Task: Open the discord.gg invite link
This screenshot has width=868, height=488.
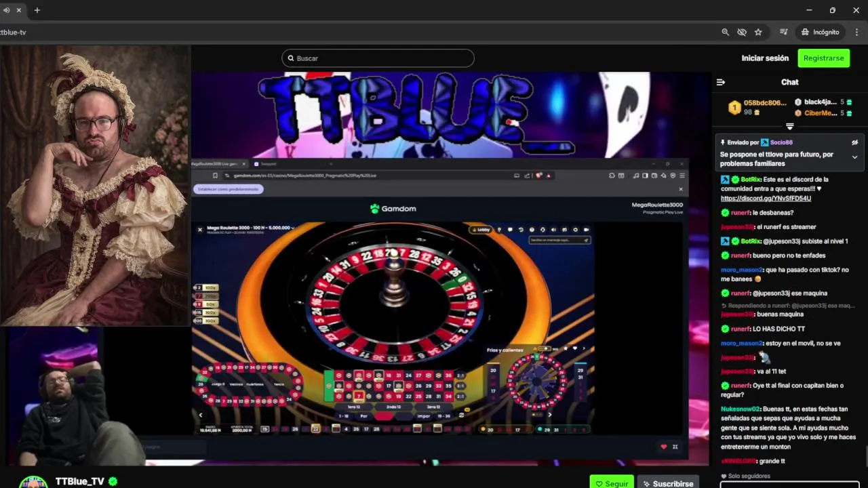Action: click(766, 199)
